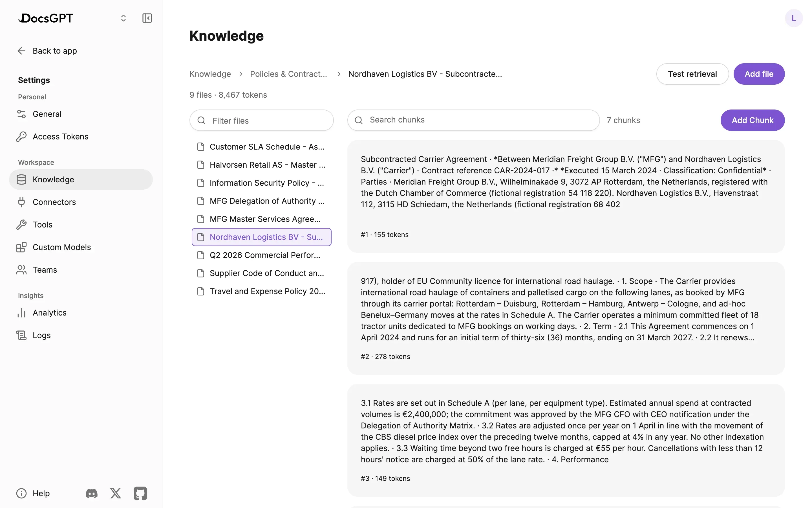This screenshot has height=508, width=812.
Task: Click the Custom Models icon
Action: [x=21, y=247]
